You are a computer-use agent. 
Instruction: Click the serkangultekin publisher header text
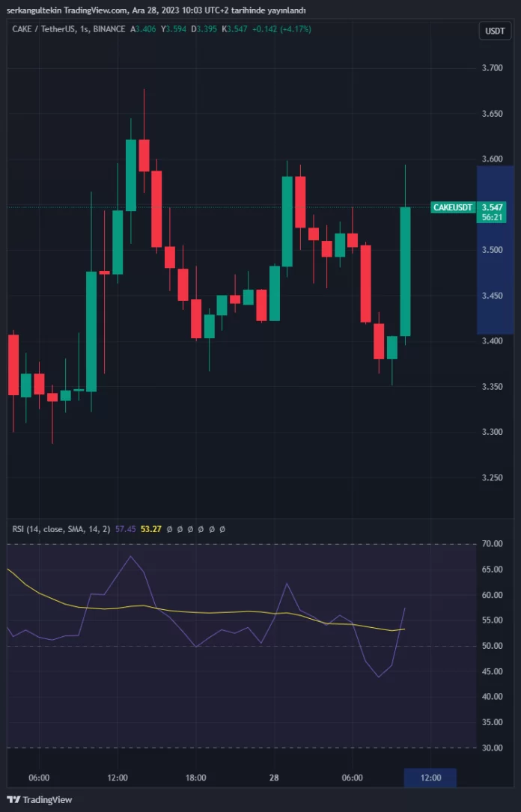pos(156,10)
